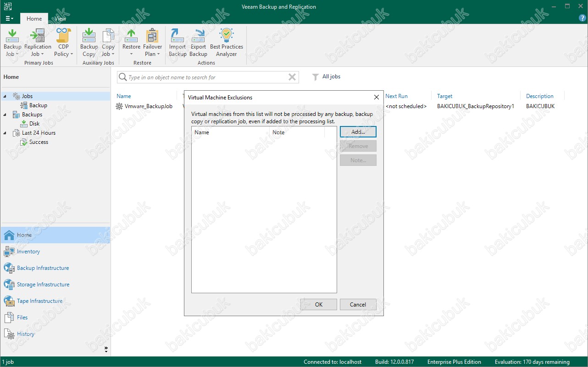
Task: Click the filter funnel icon
Action: [x=315, y=77]
